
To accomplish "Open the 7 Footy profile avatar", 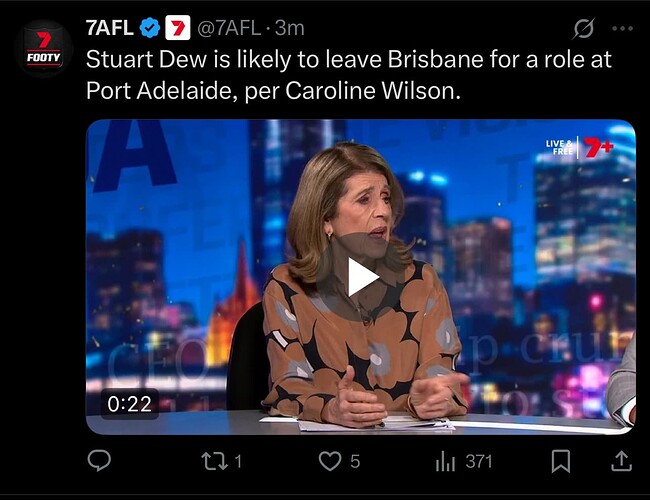I will [43, 49].
